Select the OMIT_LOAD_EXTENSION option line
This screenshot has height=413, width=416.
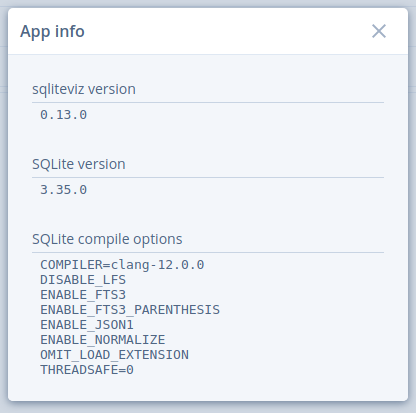click(114, 355)
